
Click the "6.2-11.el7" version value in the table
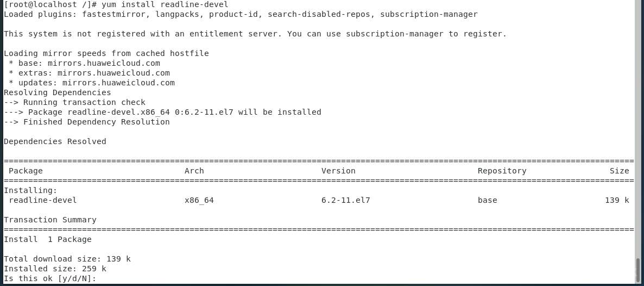pos(345,200)
